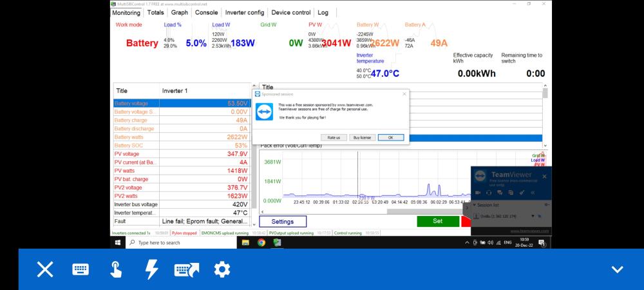The height and width of the screenshot is (290, 644).
Task: Select the Inverter bus voltage row
Action: (182, 204)
